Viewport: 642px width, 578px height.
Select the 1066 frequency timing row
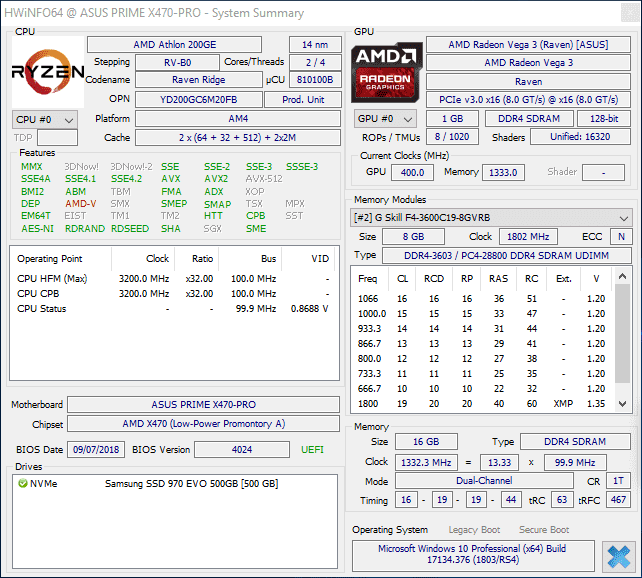[482, 299]
